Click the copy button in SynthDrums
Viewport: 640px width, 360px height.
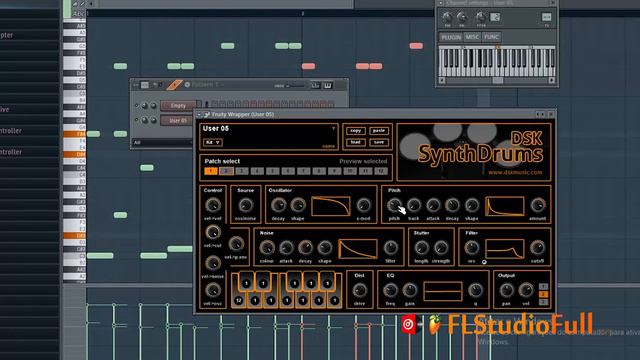pos(356,131)
